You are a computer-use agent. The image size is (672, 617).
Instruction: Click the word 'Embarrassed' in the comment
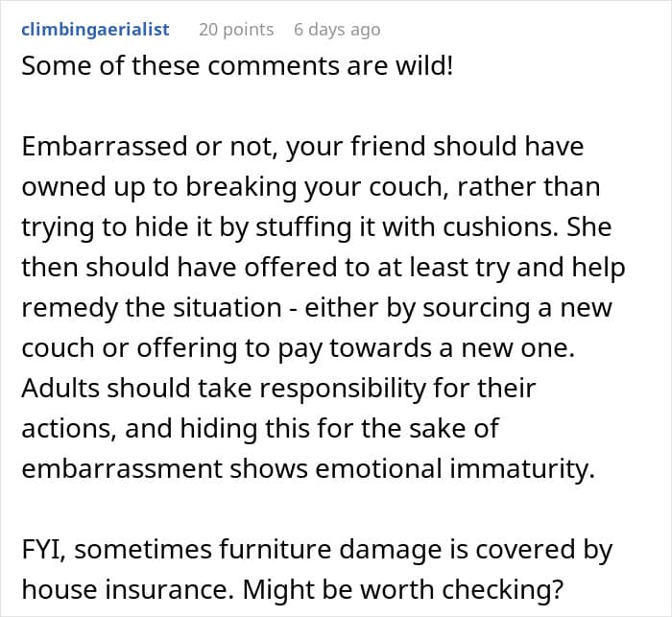(x=91, y=149)
